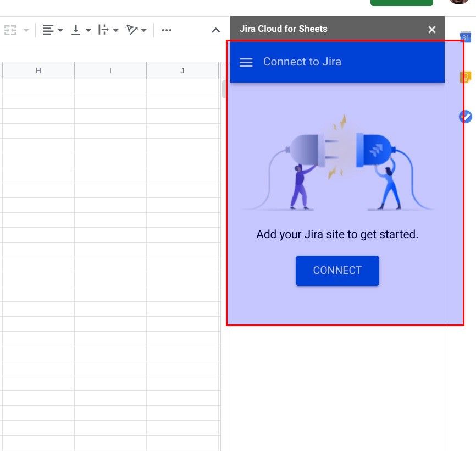Click the text rotation icon
Screen dimensions: 476x451
tap(132, 30)
